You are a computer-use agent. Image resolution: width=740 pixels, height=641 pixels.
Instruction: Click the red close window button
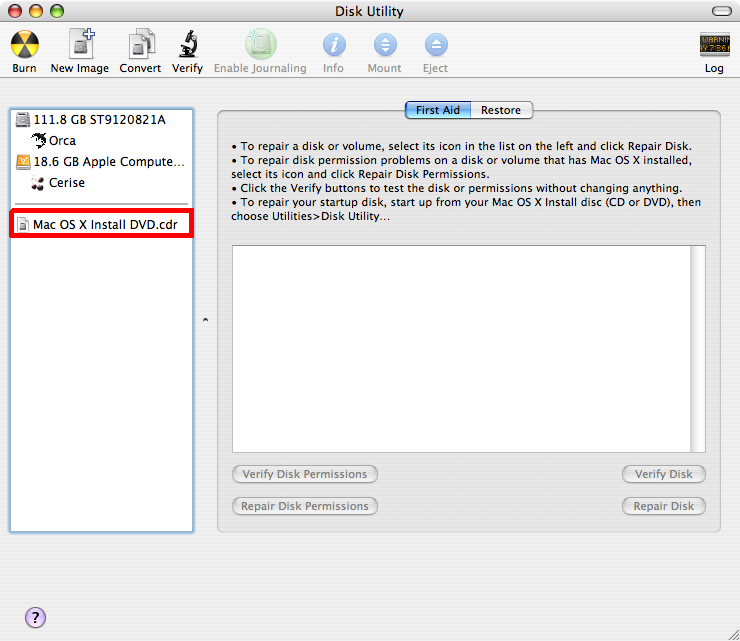pyautogui.click(x=15, y=11)
